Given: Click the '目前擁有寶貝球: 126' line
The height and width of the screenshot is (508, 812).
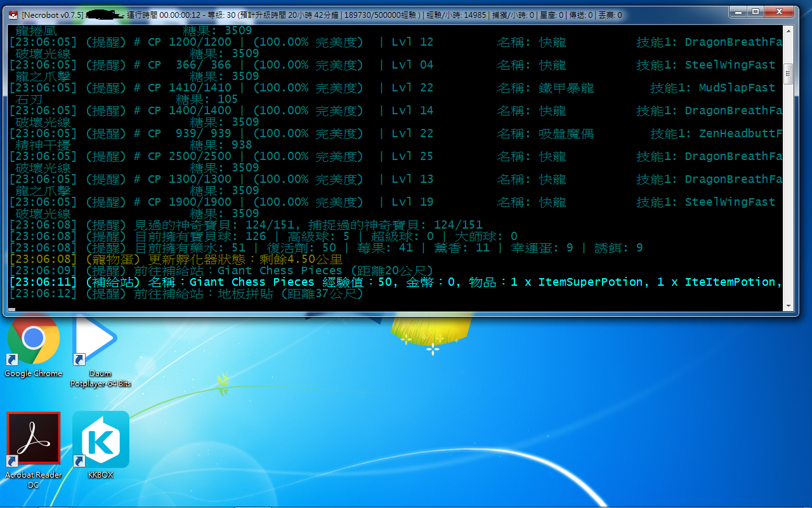Looking at the screenshot, I should 263,236.
